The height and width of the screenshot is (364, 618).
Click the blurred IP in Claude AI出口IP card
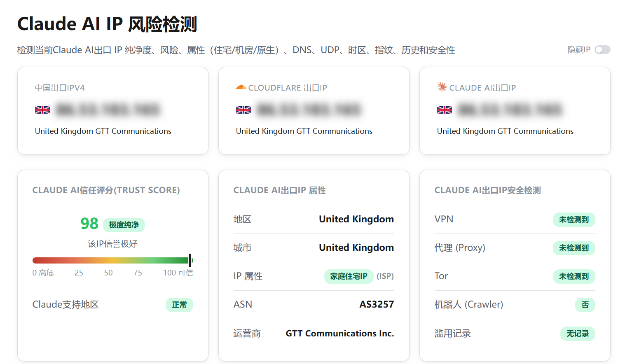(510, 110)
